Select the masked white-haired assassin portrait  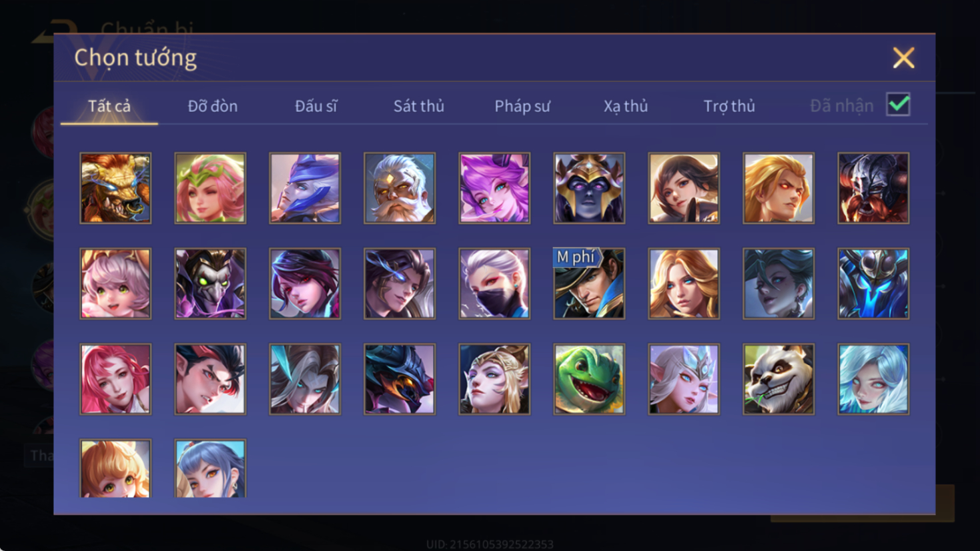click(494, 284)
